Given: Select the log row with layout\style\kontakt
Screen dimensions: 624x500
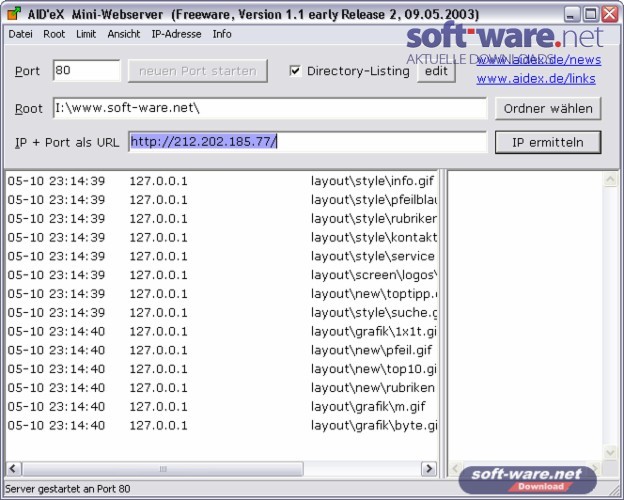Looking at the screenshot, I should (x=222, y=238).
